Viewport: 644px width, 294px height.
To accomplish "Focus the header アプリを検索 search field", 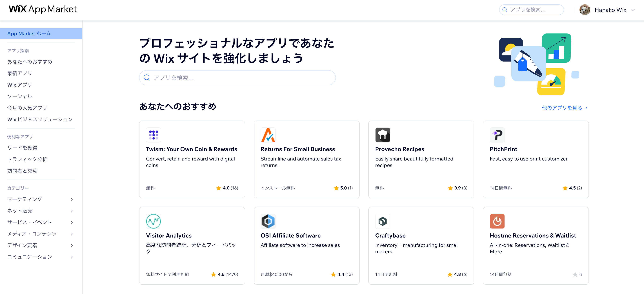I will click(531, 10).
